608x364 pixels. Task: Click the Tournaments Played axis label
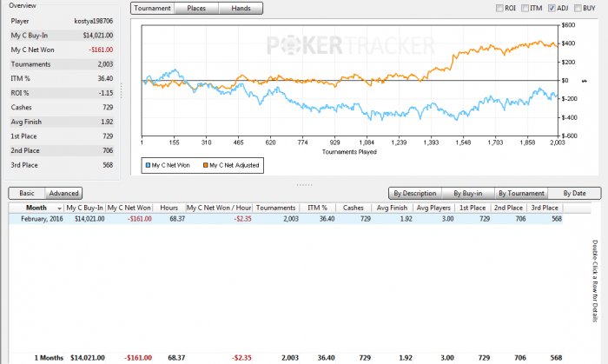pyautogui.click(x=349, y=152)
